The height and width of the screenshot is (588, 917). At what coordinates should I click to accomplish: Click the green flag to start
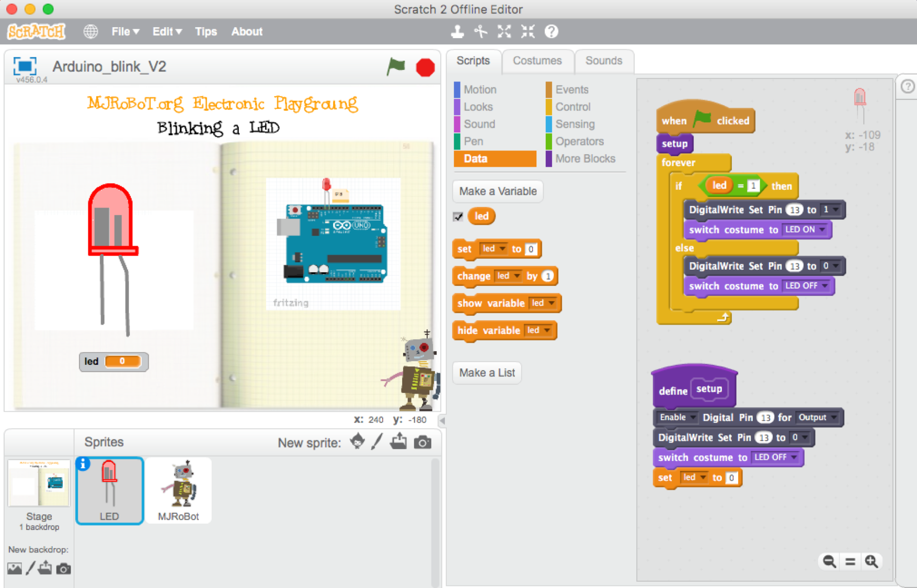pyautogui.click(x=396, y=67)
